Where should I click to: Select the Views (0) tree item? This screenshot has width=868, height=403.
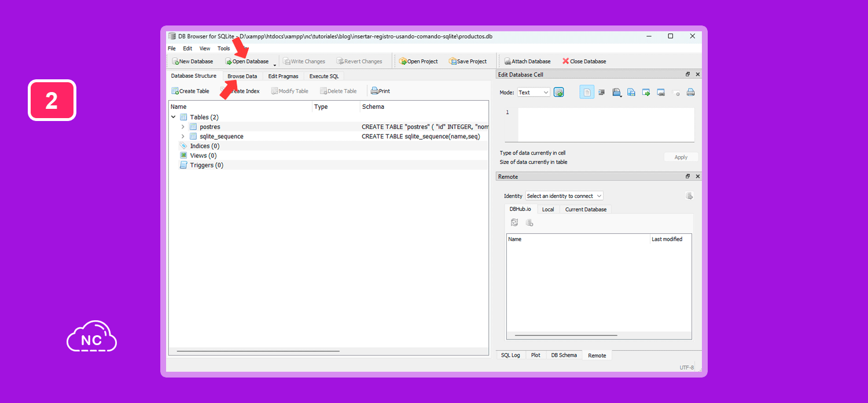point(203,155)
